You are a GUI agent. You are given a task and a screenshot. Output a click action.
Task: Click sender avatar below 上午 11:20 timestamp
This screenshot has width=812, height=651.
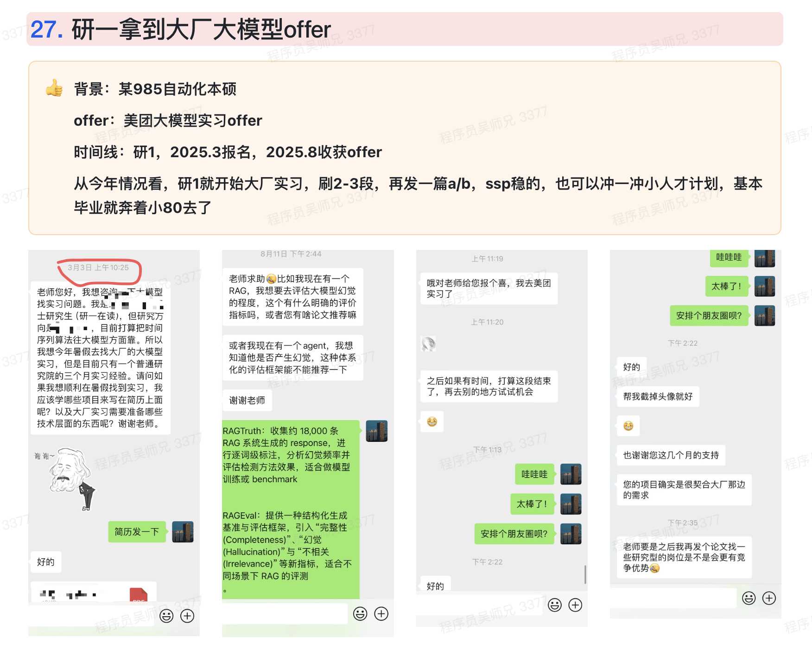pyautogui.click(x=429, y=344)
